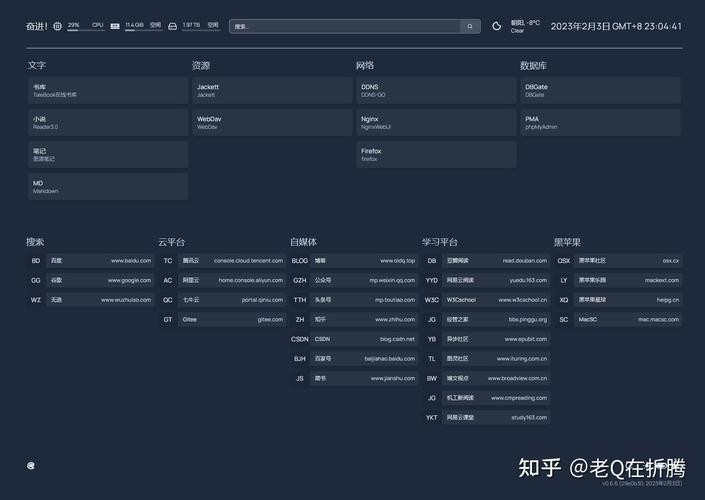Focus the search input field
Screen dimensions: 705x500
point(345,26)
